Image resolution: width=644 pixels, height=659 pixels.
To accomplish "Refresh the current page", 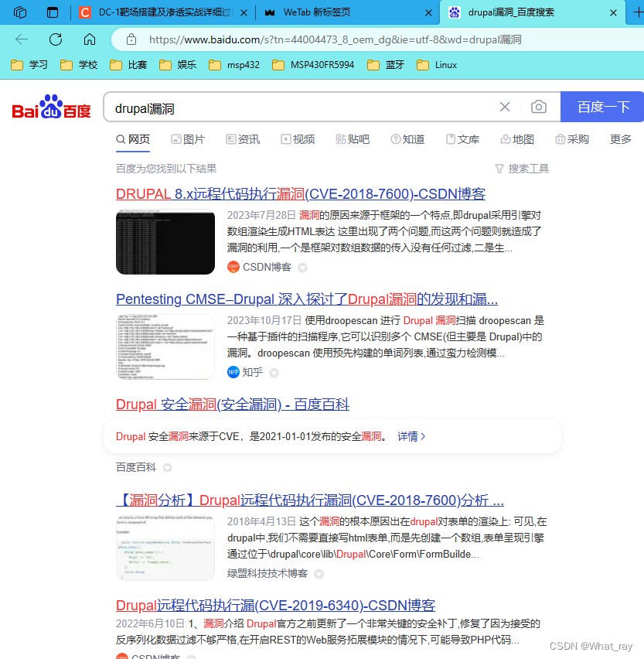I will coord(56,39).
